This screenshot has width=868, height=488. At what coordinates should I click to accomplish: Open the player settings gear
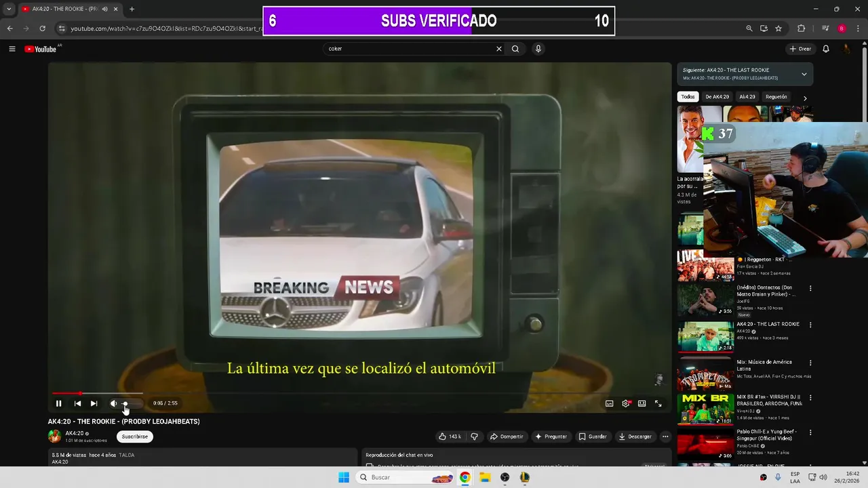tap(625, 403)
